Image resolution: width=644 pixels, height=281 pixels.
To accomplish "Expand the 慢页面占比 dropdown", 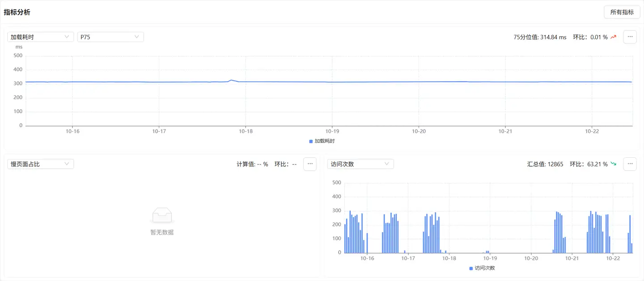I will click(40, 164).
